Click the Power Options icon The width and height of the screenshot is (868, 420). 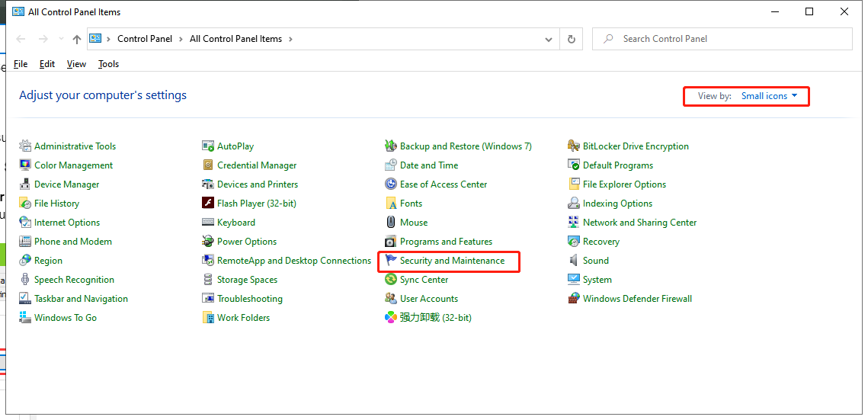208,242
